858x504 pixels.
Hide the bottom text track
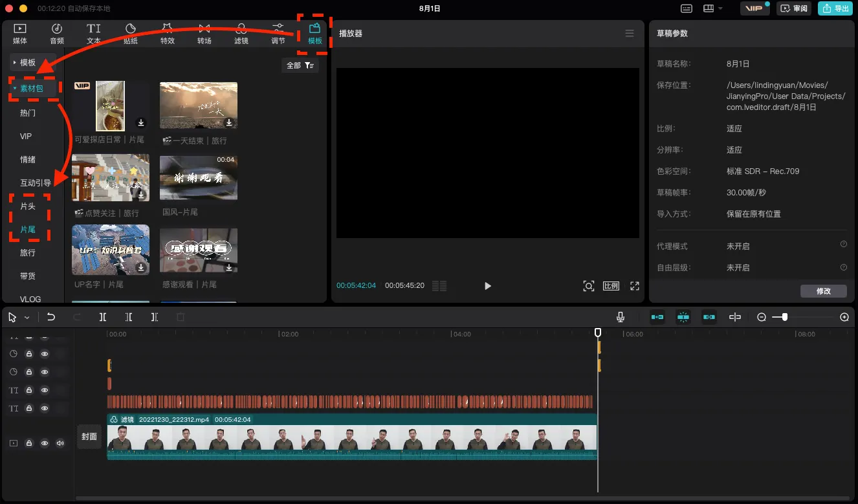point(45,408)
